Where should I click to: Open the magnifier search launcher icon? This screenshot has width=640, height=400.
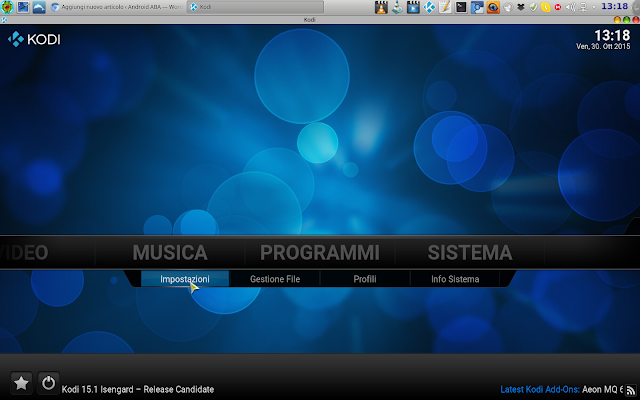[x=477, y=7]
